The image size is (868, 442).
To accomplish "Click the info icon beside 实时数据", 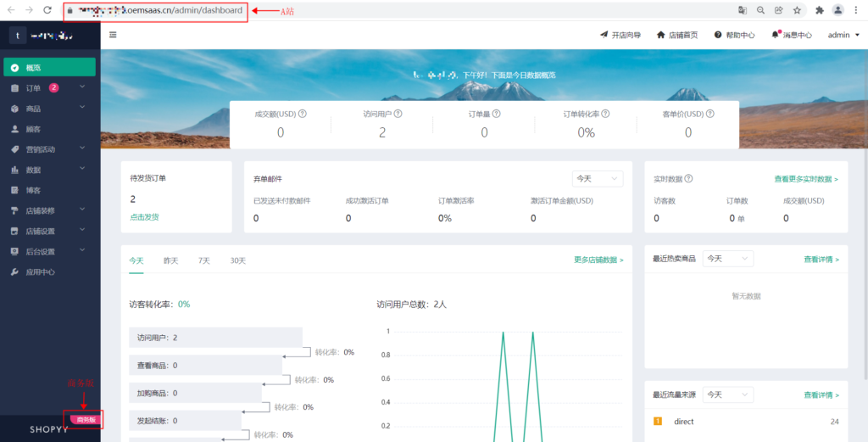I will (688, 179).
